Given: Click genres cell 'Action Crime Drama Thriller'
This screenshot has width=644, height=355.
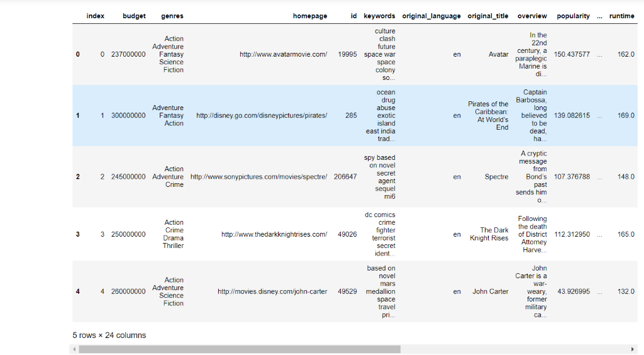Looking at the screenshot, I should [174, 234].
